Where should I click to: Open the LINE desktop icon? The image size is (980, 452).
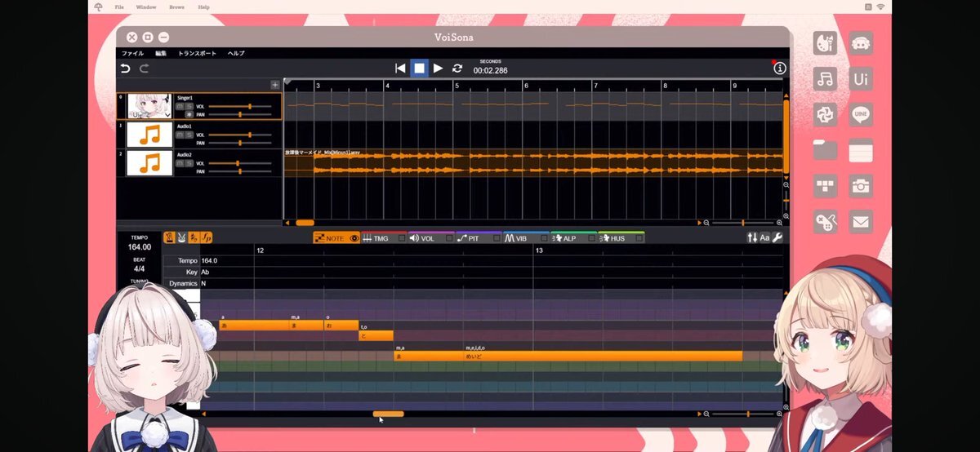tap(861, 115)
